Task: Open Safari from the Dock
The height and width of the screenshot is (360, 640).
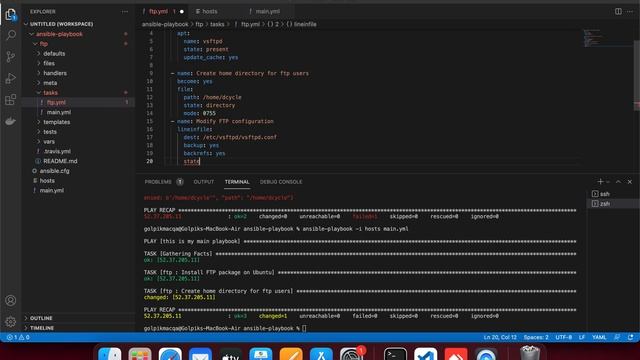Action: pos(170,355)
